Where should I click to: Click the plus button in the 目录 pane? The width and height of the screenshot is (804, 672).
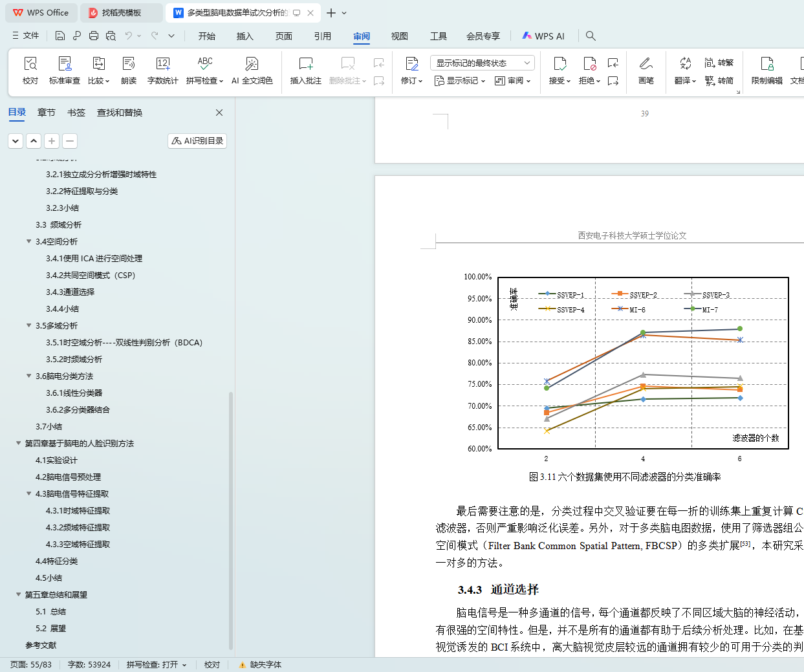click(52, 140)
